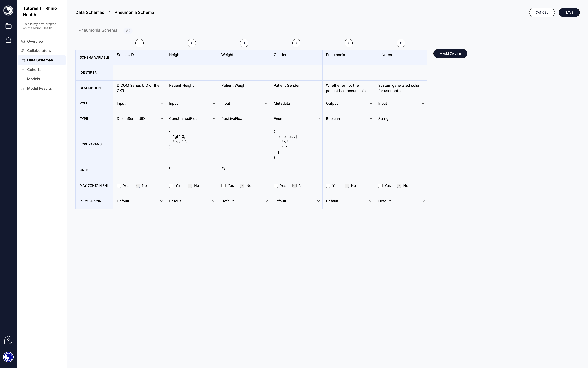Open the Weight Permissions dropdown
Viewport: 588px width, 368px height.
[244, 201]
